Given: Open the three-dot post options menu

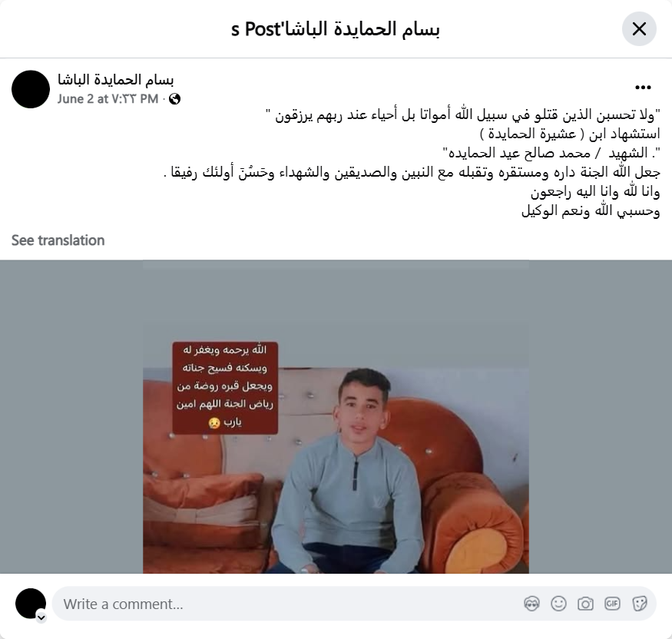Looking at the screenshot, I should [x=643, y=88].
